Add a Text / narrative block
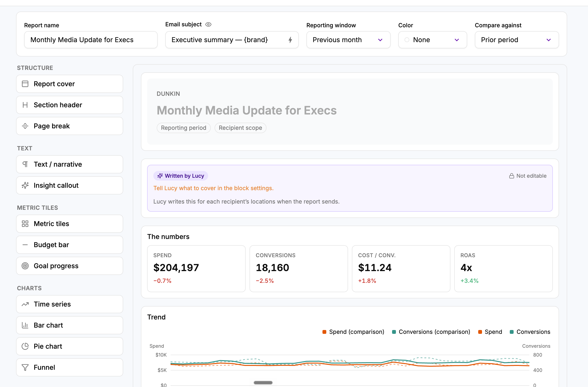 point(70,164)
